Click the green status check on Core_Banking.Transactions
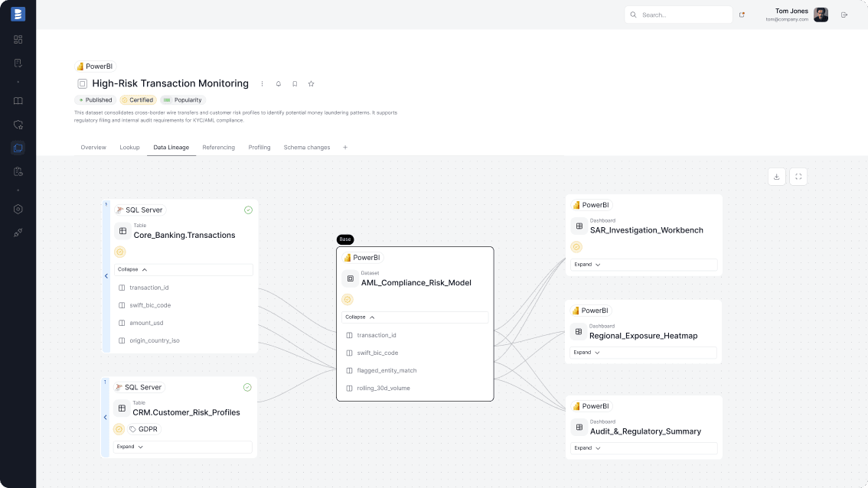 [x=248, y=210]
